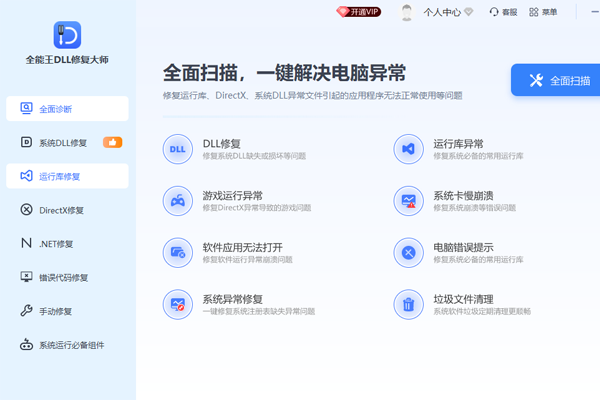600x400 pixels.
Task: Click the diamond icon beside 个人中心
Action: point(468,12)
